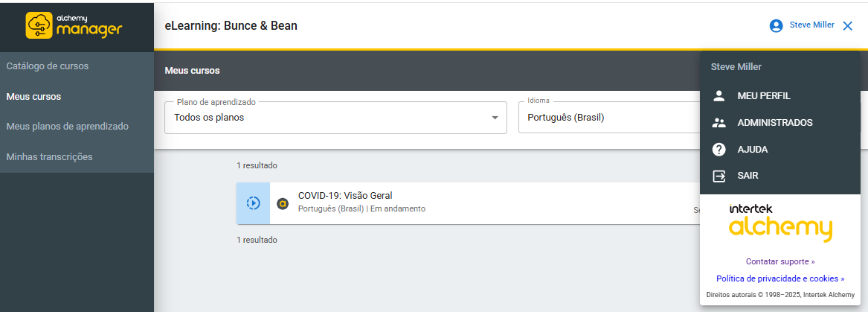Click the Contatar suporte link
The width and height of the screenshot is (868, 312).
point(779,261)
